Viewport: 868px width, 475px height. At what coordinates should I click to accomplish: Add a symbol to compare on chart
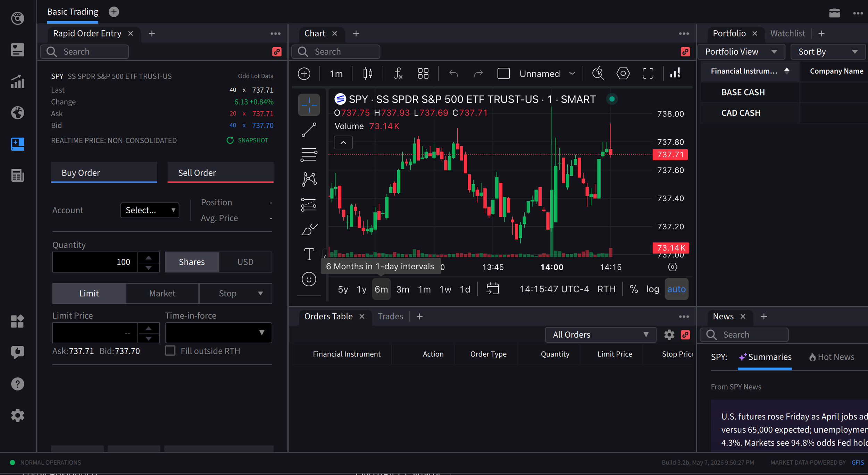(x=304, y=74)
